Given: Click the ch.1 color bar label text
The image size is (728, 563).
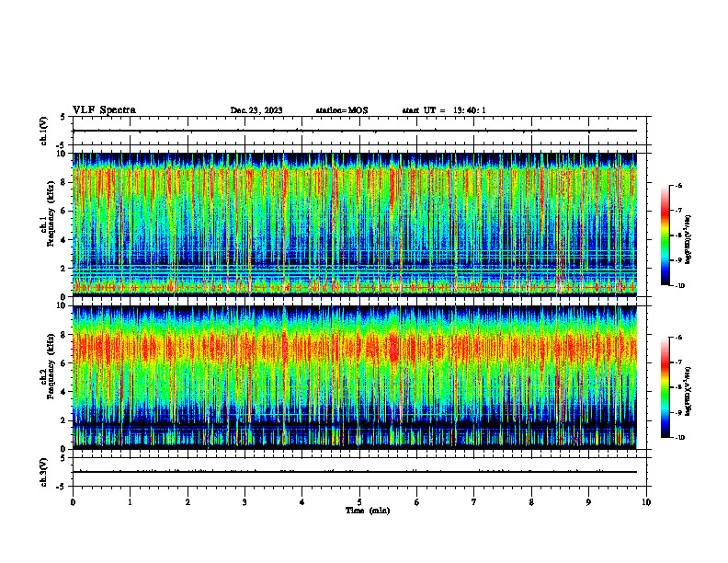Looking at the screenshot, I should click(x=688, y=240).
